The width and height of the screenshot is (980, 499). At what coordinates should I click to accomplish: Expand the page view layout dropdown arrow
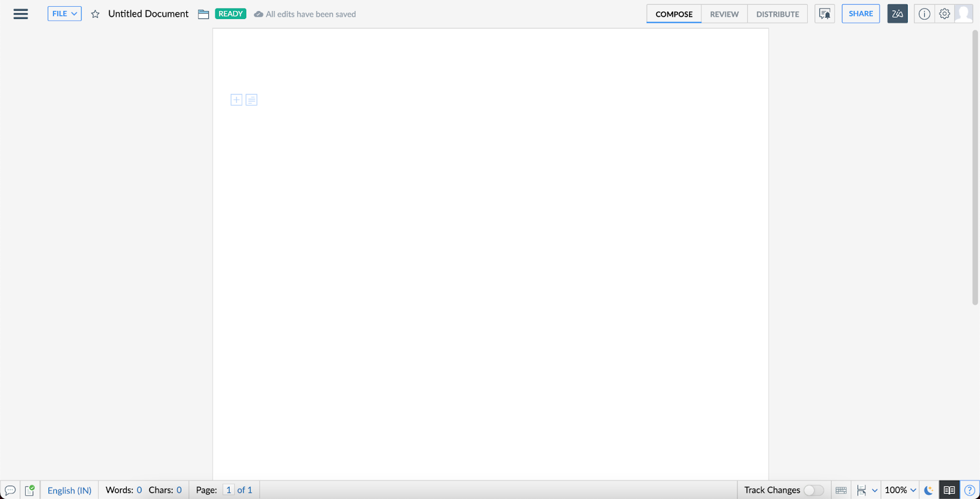[x=875, y=490]
